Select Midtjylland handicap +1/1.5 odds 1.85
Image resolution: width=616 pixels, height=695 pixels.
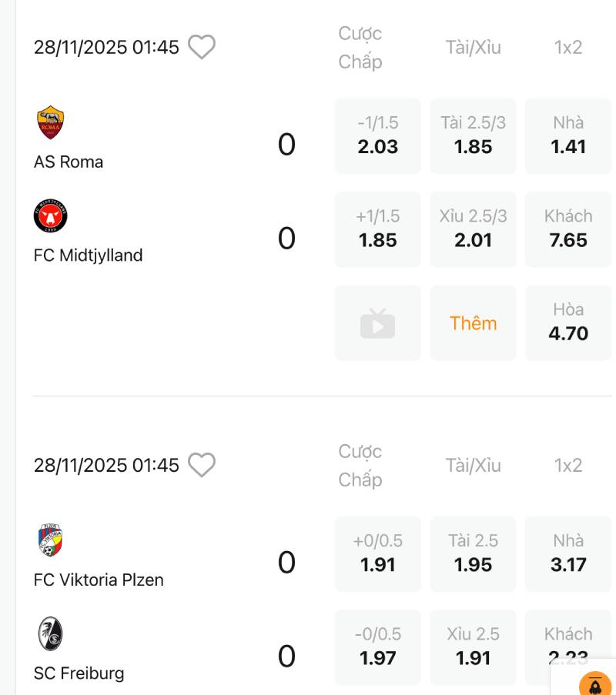pyautogui.click(x=377, y=229)
